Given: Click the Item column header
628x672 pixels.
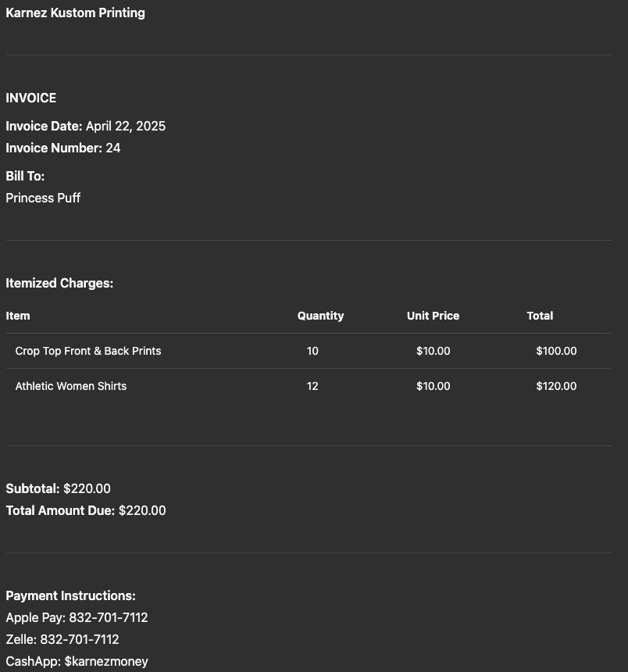Looking at the screenshot, I should (18, 316).
